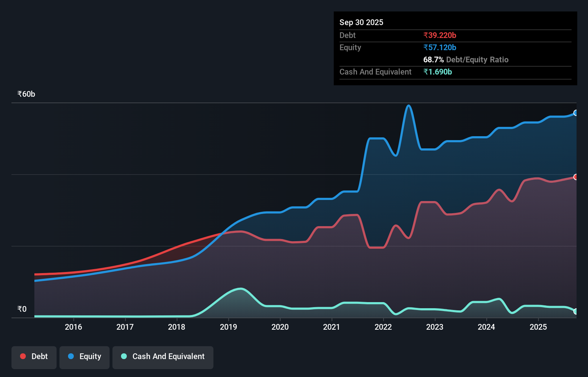Open the Sep 30 2025 tooltip header

click(361, 22)
